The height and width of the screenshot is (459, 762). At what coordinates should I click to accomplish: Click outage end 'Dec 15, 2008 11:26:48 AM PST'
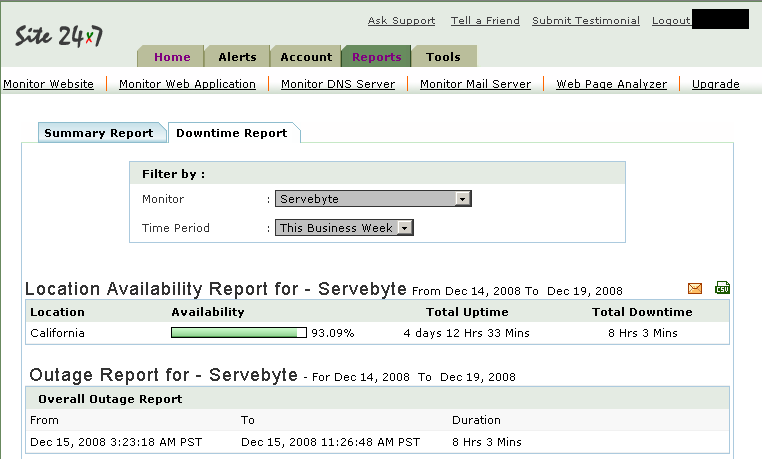coord(330,442)
